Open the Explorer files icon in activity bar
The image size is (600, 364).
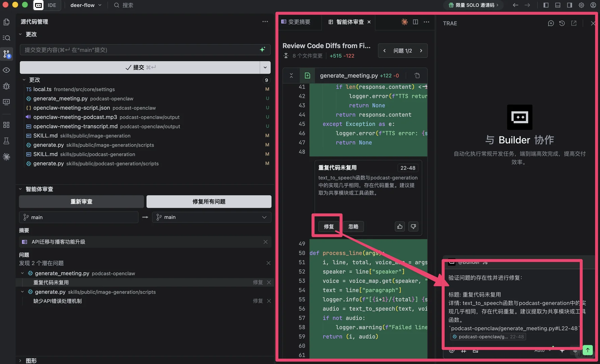click(x=6, y=22)
